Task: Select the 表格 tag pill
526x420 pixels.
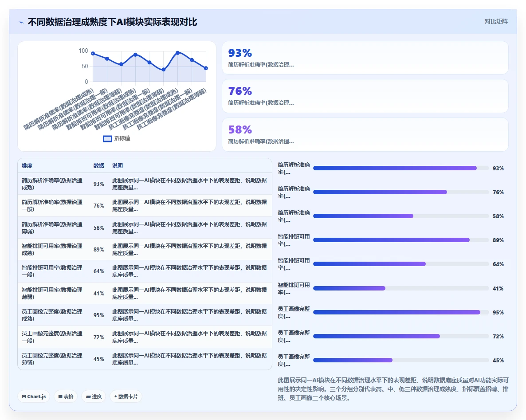Action: pyautogui.click(x=66, y=396)
